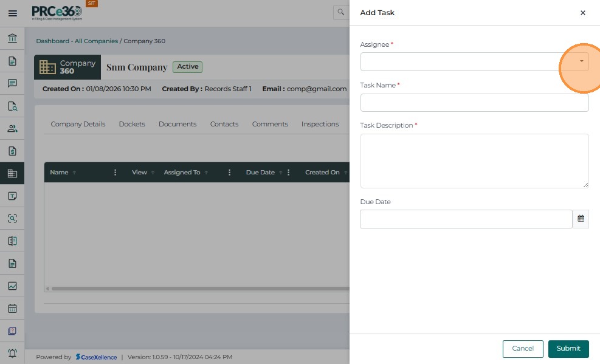This screenshot has height=364, width=600.
Task: Switch to the Dockets tab
Action: [x=132, y=124]
